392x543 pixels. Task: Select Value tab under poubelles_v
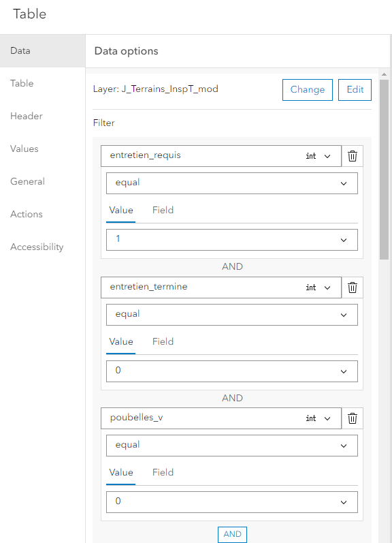[x=120, y=473]
